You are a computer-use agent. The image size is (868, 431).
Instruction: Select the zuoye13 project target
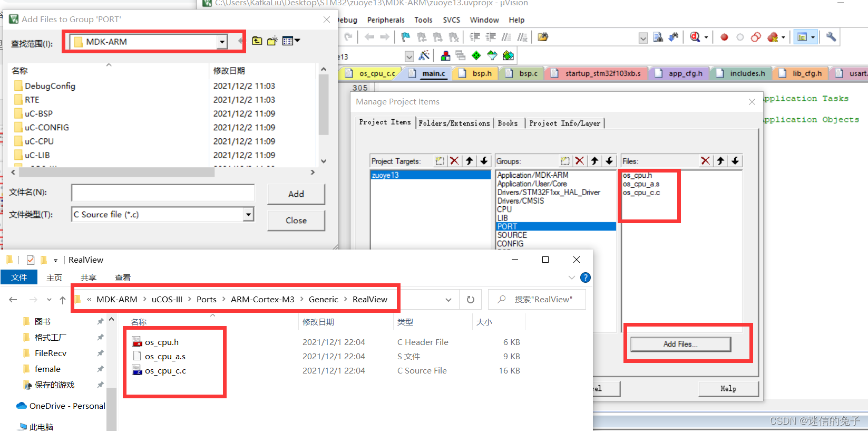pyautogui.click(x=430, y=175)
